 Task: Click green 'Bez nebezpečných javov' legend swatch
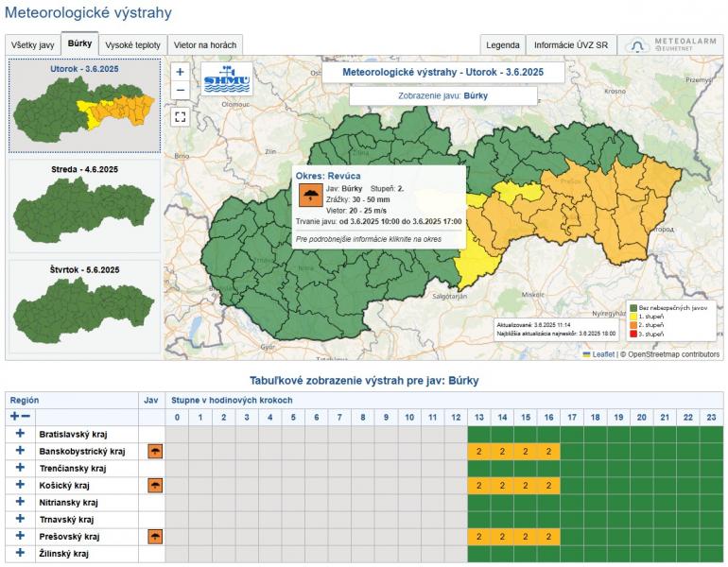click(x=633, y=308)
